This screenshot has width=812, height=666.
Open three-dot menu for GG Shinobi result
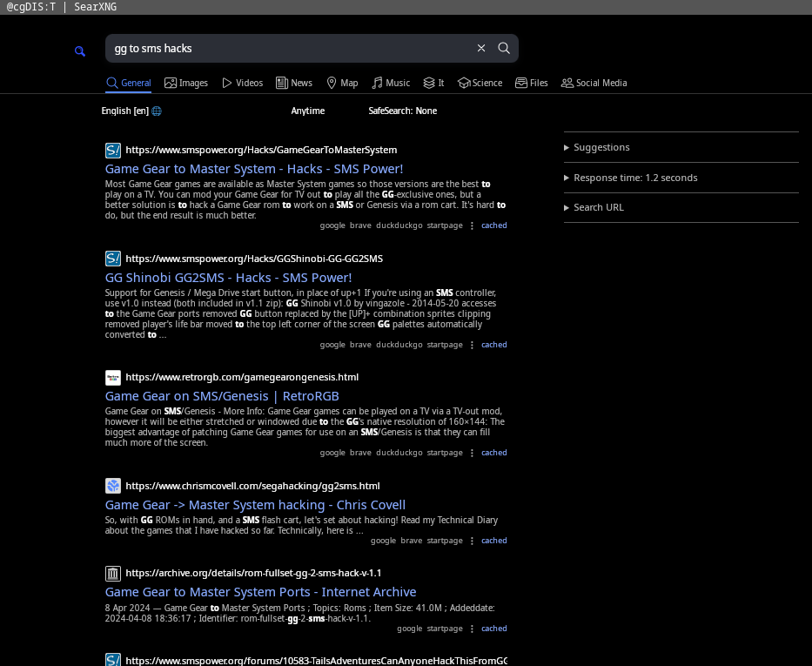[472, 345]
